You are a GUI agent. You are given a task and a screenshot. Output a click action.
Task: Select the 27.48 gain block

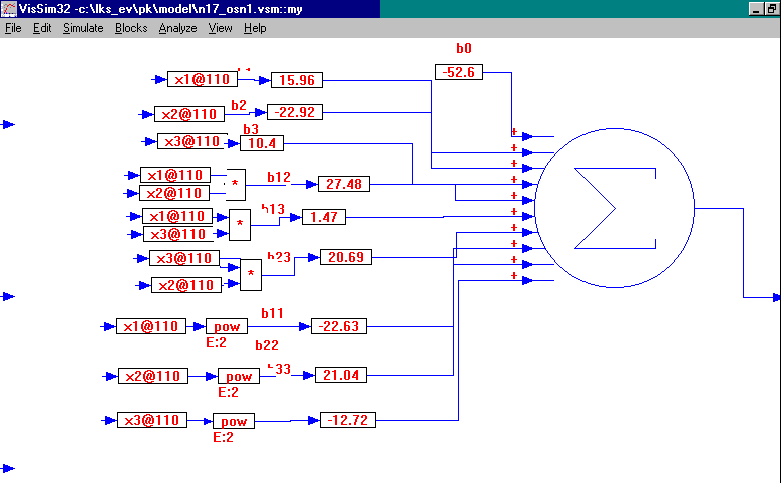[344, 184]
